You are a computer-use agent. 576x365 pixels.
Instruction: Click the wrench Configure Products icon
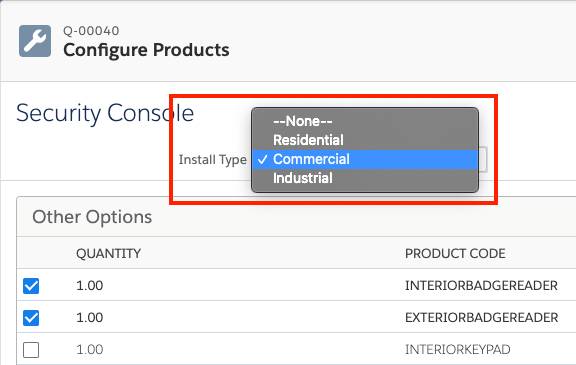tap(35, 41)
